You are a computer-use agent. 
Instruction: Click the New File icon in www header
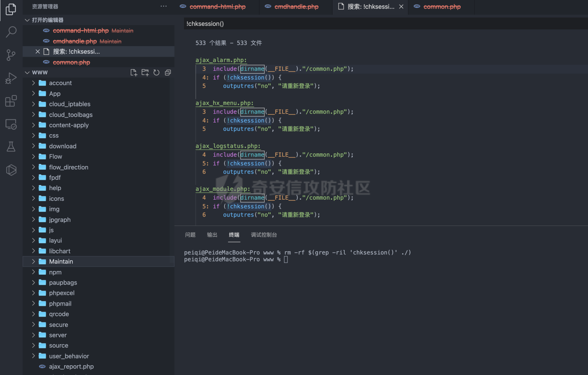click(x=134, y=72)
